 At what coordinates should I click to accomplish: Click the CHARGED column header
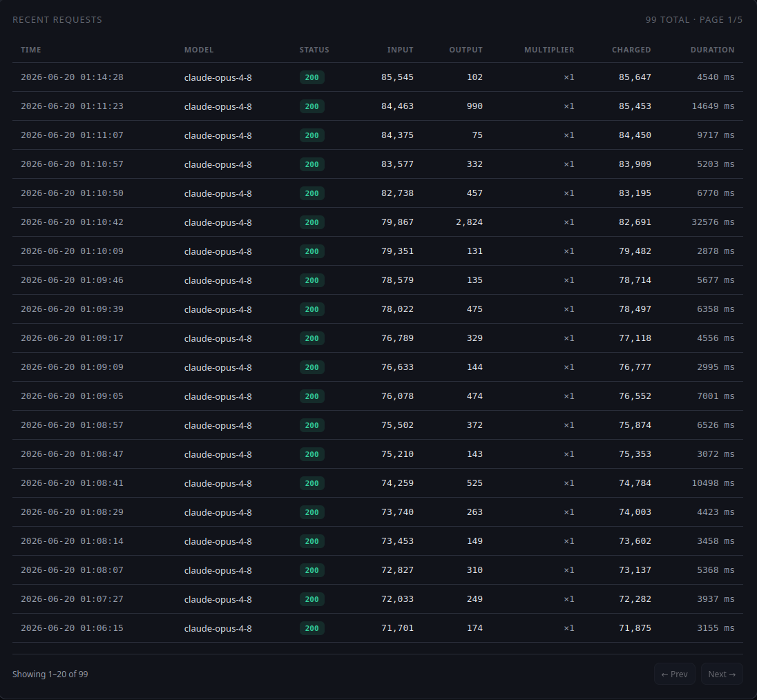631,50
